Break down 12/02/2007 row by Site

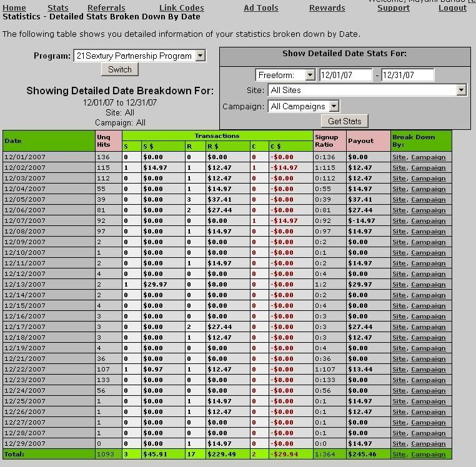399,168
